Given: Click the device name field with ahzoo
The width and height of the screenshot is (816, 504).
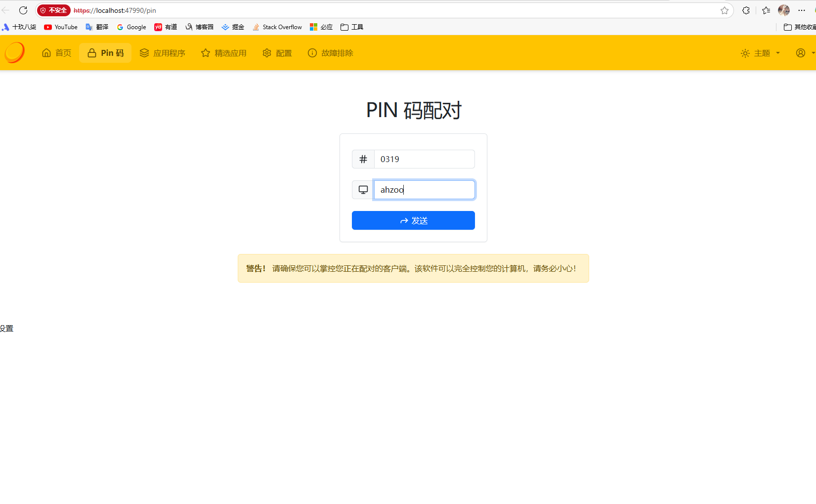Looking at the screenshot, I should point(425,190).
